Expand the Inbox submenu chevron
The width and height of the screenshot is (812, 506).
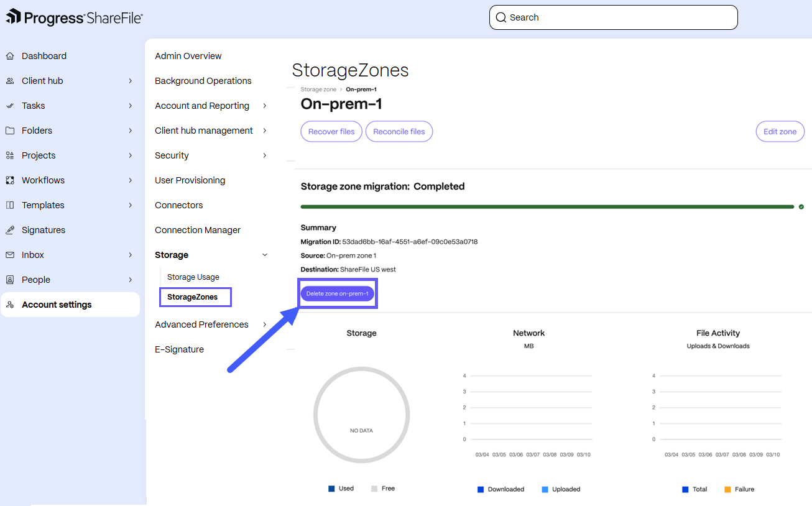click(x=131, y=255)
